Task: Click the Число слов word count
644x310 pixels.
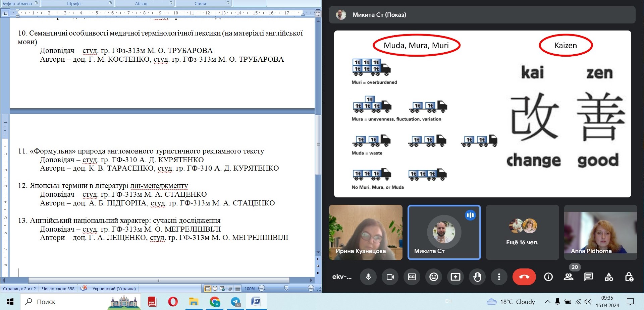Action: 58,289
